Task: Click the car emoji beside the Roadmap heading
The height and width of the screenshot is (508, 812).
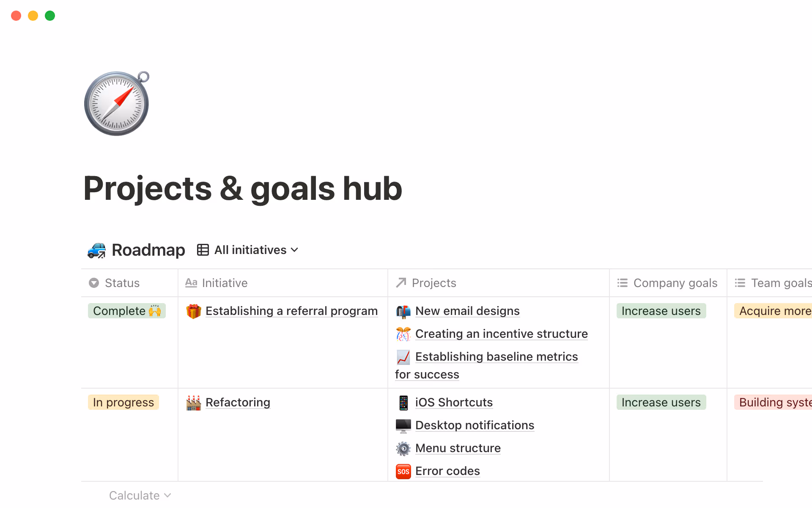Action: pos(96,250)
